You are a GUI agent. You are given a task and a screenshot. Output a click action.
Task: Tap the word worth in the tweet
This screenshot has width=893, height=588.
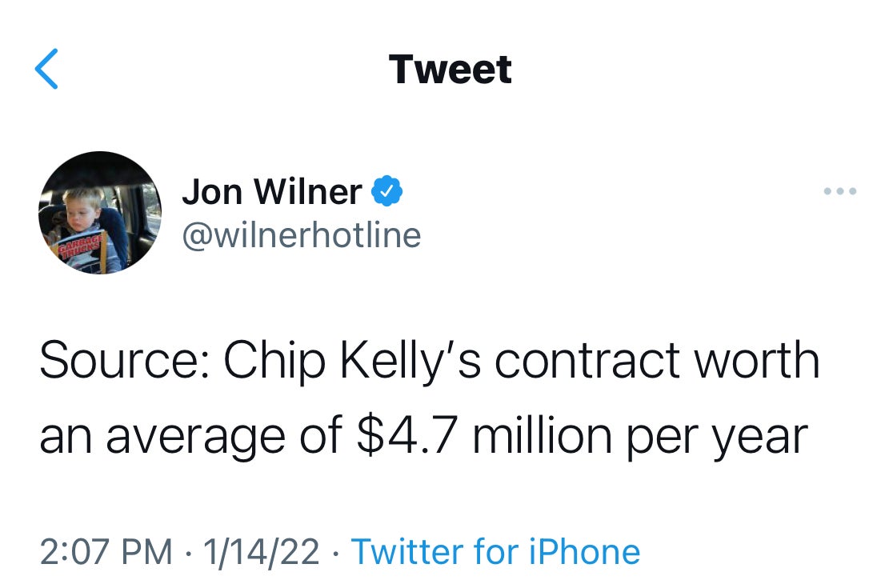click(756, 362)
